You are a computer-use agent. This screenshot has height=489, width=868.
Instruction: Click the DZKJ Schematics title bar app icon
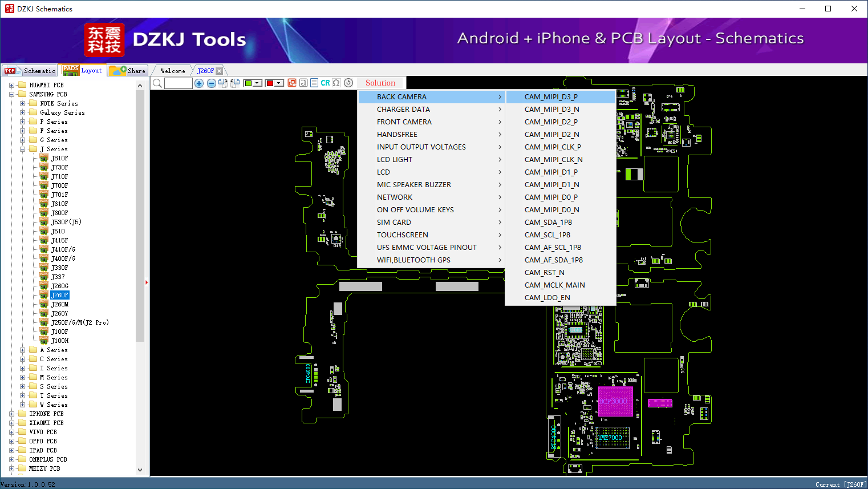9,9
